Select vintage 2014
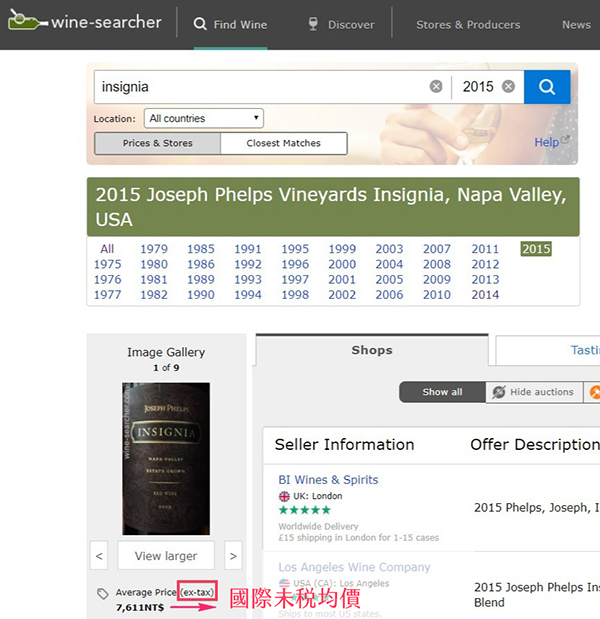 tap(486, 294)
